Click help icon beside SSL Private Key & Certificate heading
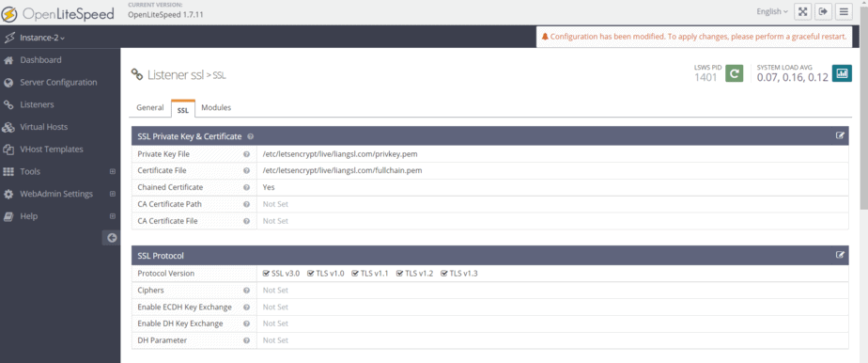 pos(251,136)
